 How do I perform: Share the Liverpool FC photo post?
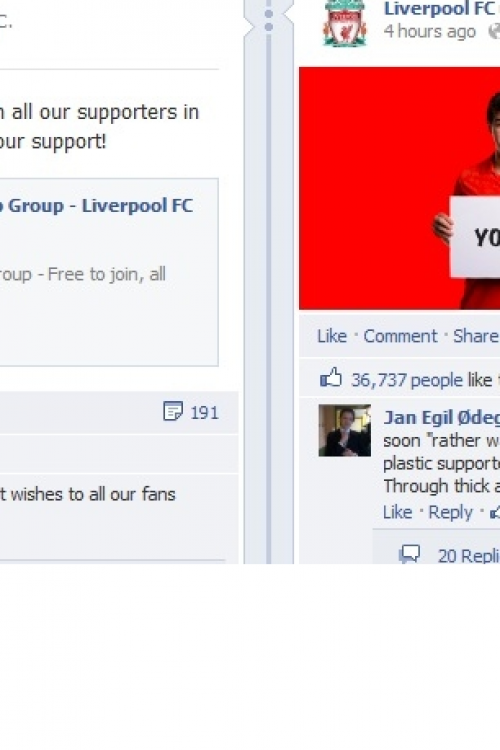click(476, 336)
